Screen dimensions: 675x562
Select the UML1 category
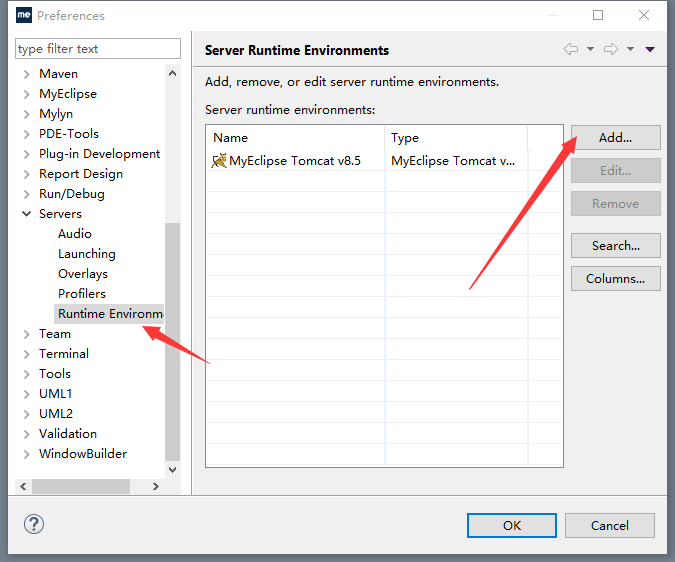click(56, 394)
